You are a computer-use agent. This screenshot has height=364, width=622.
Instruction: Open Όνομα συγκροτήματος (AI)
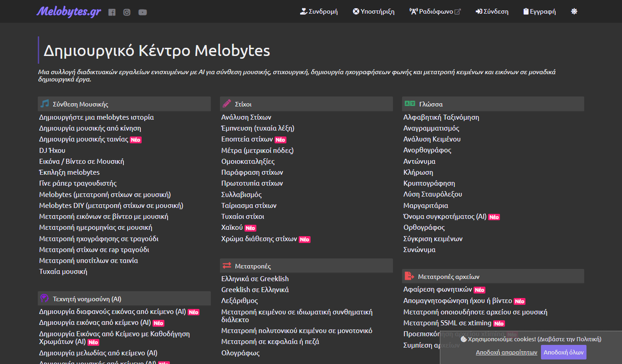coord(445,217)
